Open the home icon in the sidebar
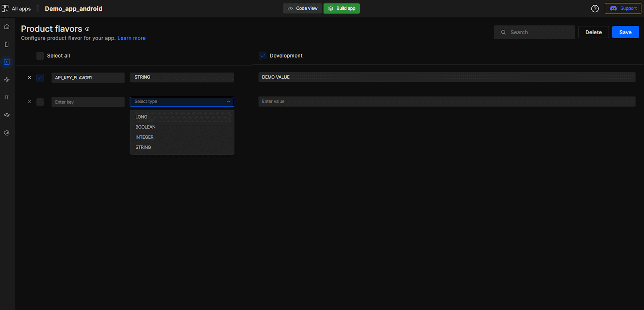The width and height of the screenshot is (644, 310). coord(7,27)
